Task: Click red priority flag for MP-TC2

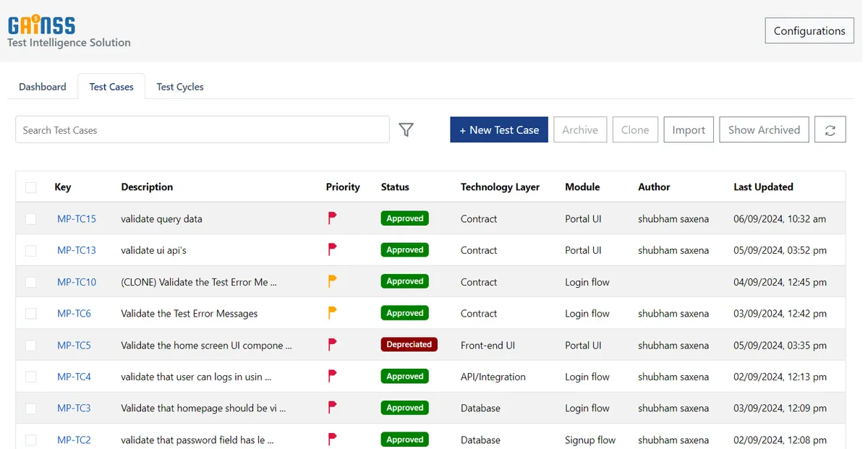Action: (332, 439)
